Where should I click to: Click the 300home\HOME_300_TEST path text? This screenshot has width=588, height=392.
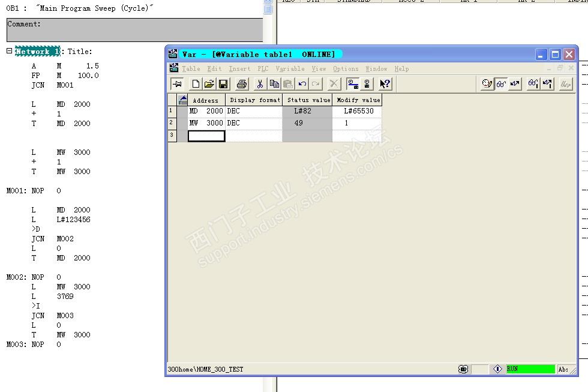[205, 370]
